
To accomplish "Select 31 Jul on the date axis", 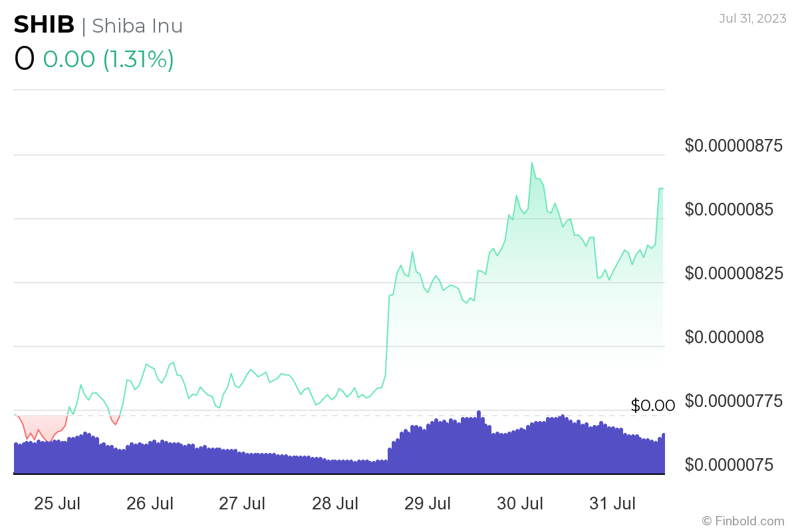I will click(x=614, y=503).
